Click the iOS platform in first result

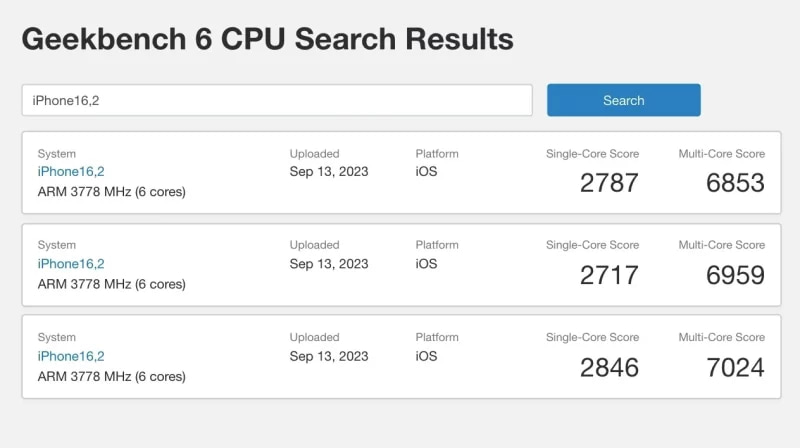(426, 172)
